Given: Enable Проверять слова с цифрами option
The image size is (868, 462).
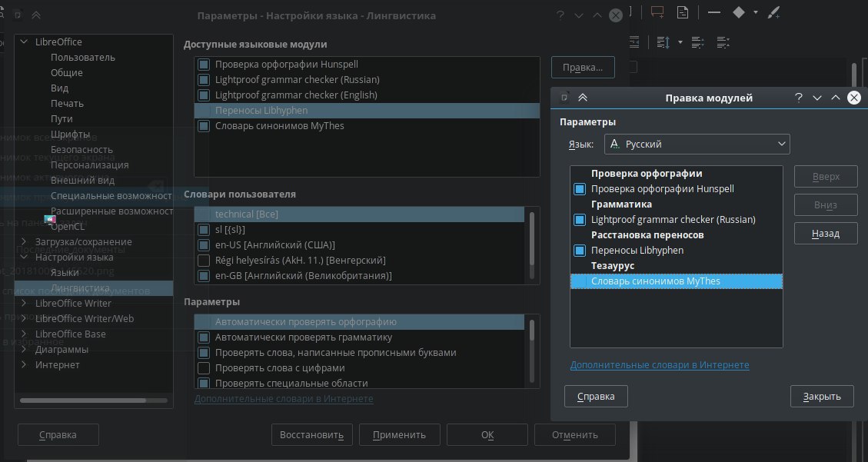Looking at the screenshot, I should tap(204, 368).
